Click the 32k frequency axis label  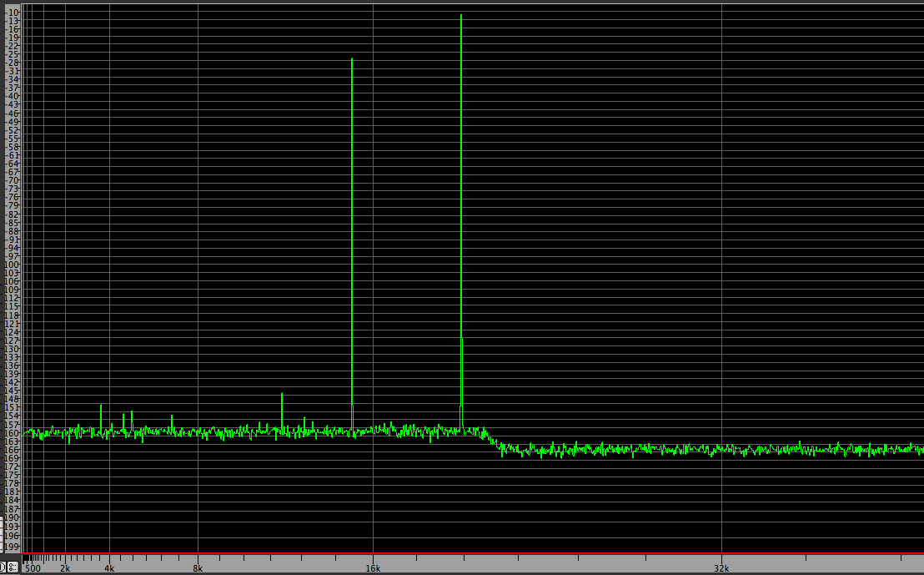click(x=721, y=568)
